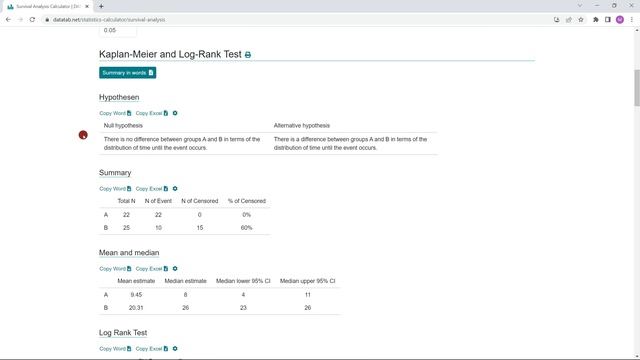Copy Excel link under Summary
The width and height of the screenshot is (640, 360).
point(152,189)
